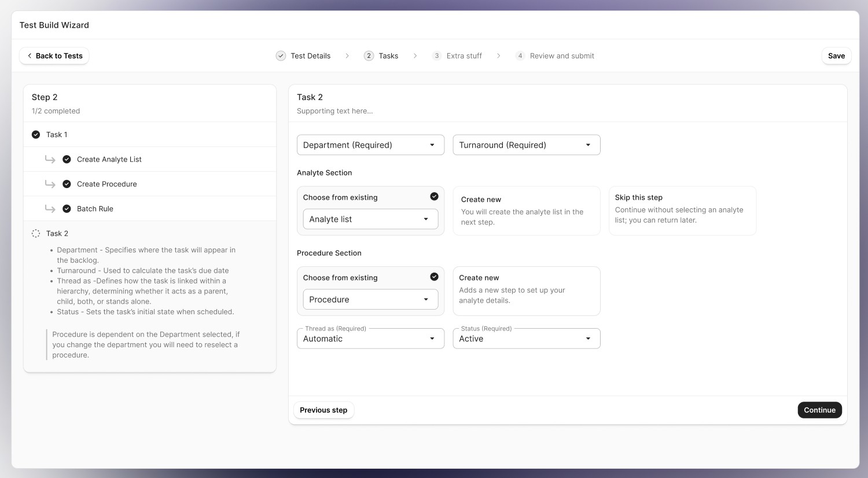Viewport: 868px width, 478px height.
Task: Open the Turnaround (Required) dropdown
Action: 526,145
